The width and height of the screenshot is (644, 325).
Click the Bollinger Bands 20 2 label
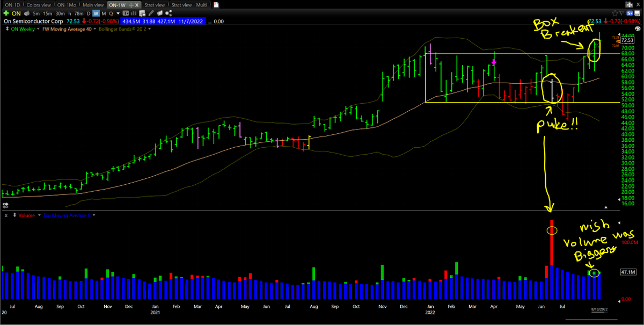coord(122,29)
